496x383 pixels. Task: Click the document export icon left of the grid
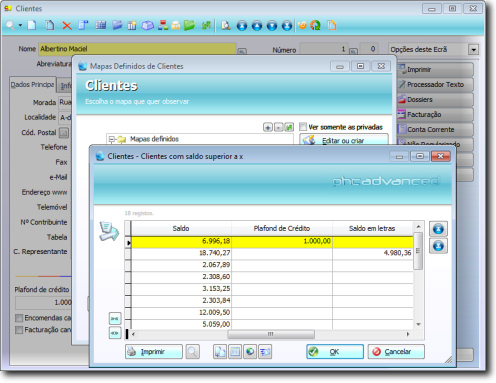(109, 231)
